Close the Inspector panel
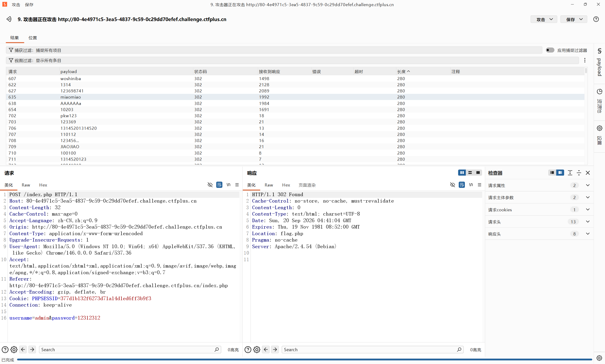Viewport: 605px width, 364px height. tap(588, 173)
